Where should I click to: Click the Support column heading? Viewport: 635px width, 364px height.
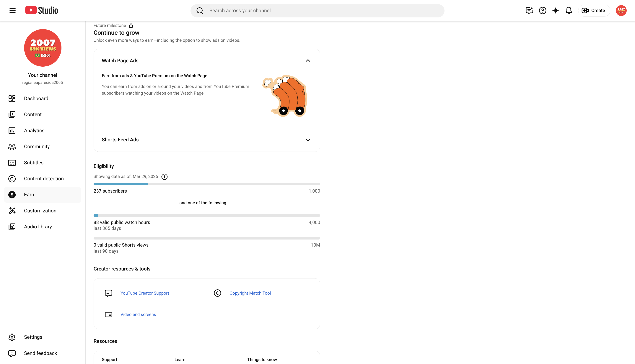[109, 360]
